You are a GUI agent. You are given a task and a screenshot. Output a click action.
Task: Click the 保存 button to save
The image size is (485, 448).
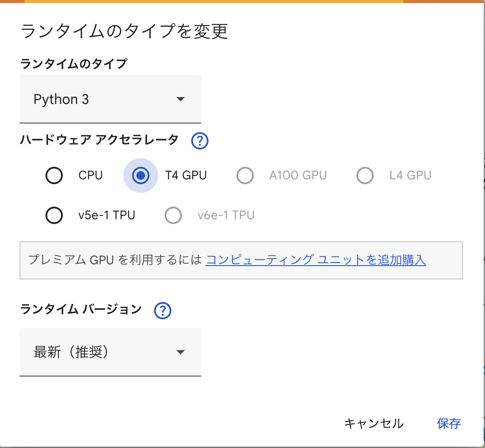pyautogui.click(x=449, y=423)
